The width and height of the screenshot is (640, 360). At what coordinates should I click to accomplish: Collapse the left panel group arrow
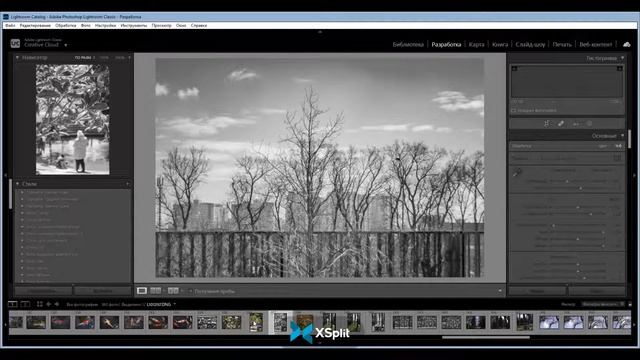(x=5, y=175)
